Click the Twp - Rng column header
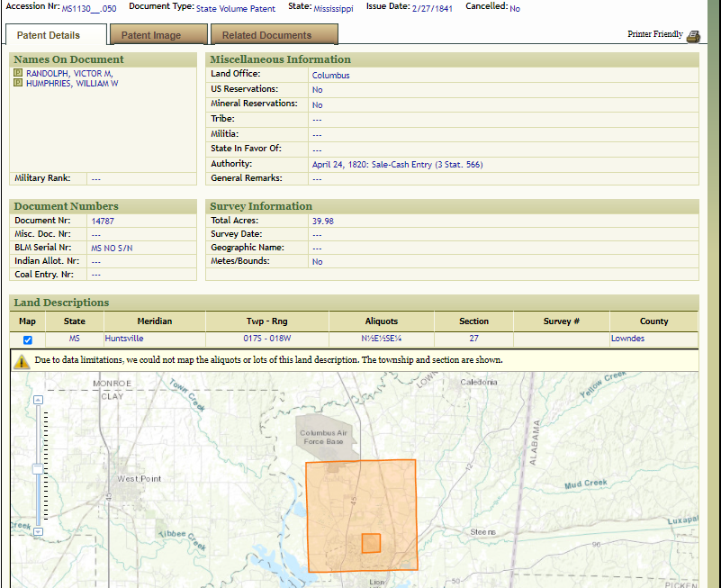The image size is (721, 588). pos(266,321)
